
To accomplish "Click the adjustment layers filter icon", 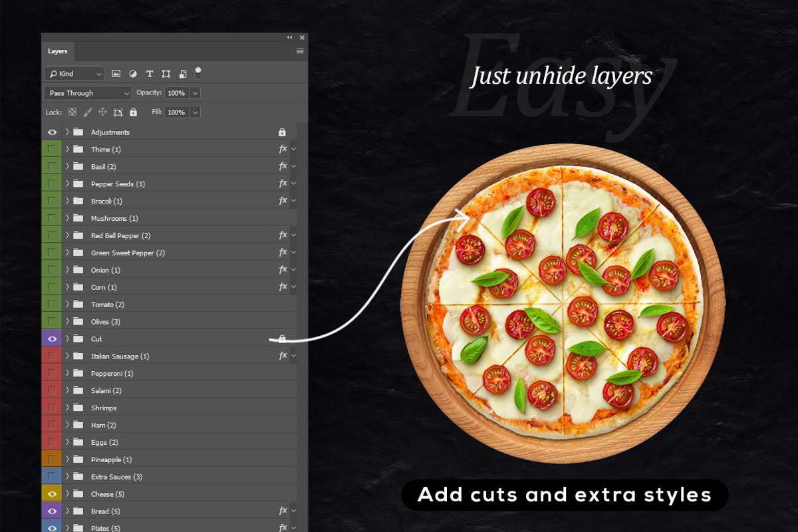I will coord(132,73).
